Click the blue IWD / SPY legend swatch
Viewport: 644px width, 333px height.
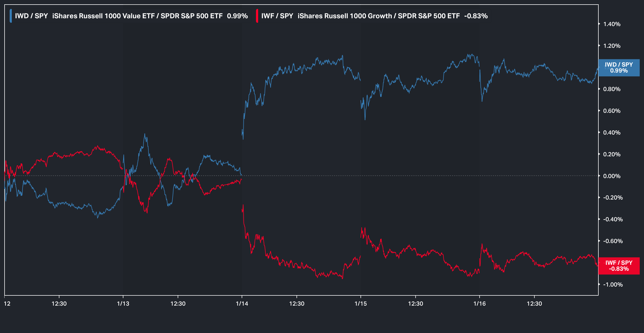[x=11, y=16]
